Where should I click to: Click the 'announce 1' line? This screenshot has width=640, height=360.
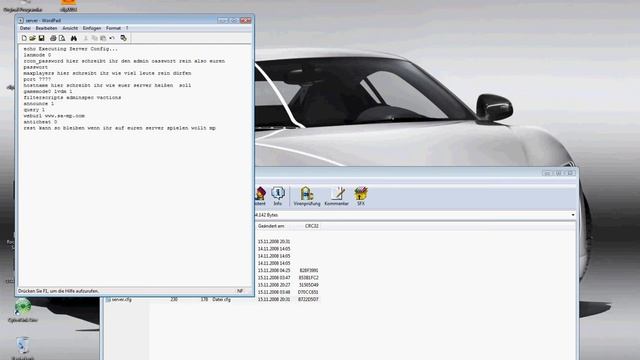pyautogui.click(x=38, y=104)
